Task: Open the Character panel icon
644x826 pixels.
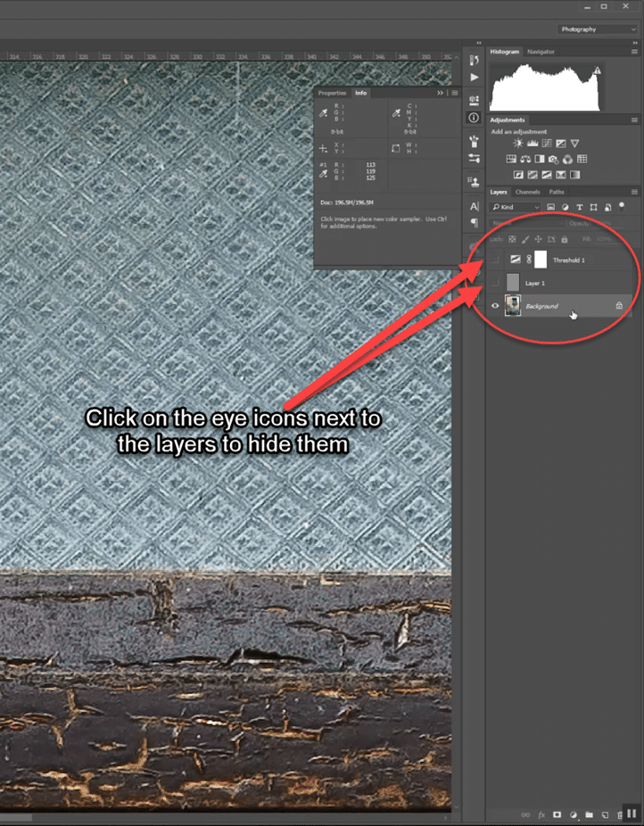Action: tap(474, 207)
